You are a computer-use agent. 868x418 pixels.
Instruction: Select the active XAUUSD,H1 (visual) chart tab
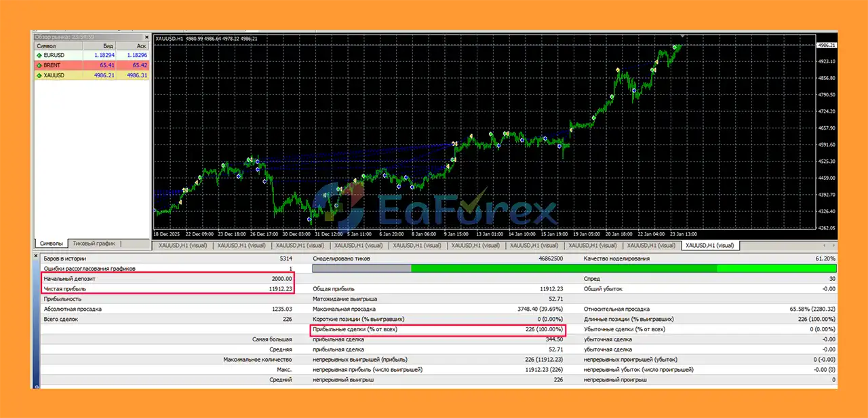[711, 246]
